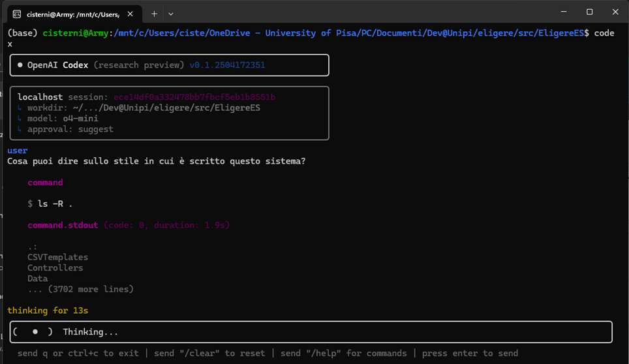Maximize the terminal window

(589, 12)
